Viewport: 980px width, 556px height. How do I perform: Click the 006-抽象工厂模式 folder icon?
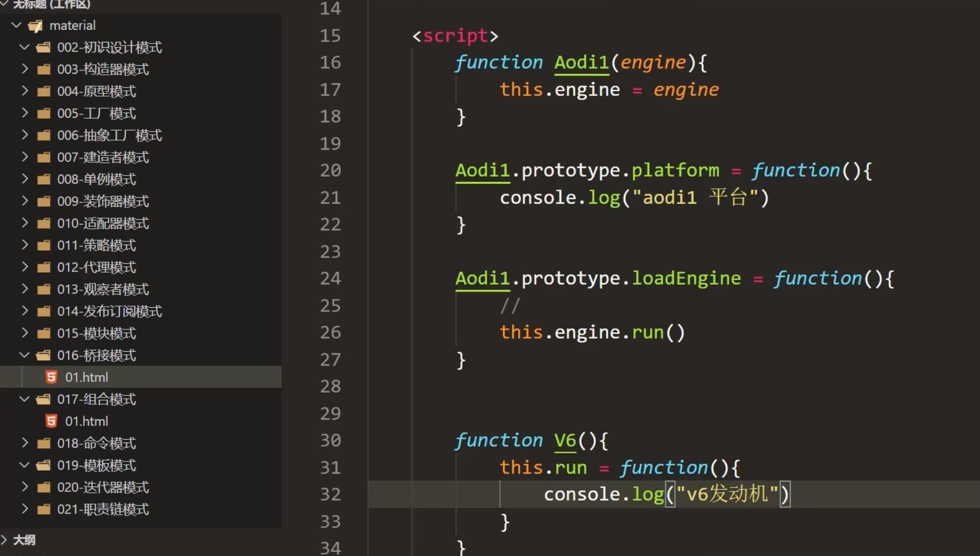pos(44,135)
